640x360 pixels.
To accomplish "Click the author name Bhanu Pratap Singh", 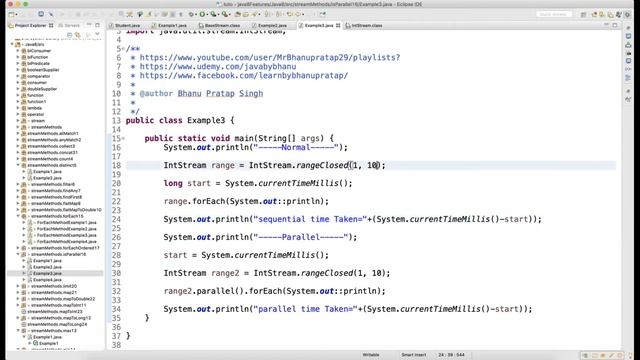I will 220,93.
